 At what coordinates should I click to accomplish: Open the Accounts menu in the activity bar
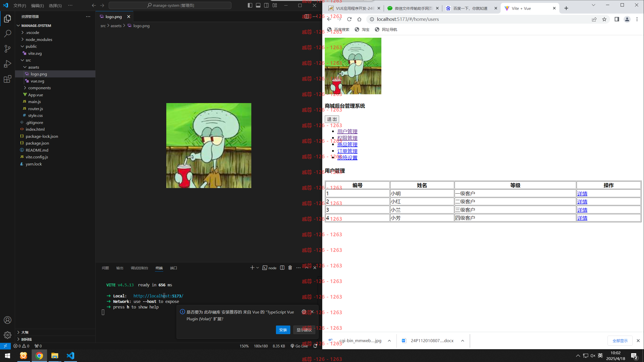click(x=8, y=320)
